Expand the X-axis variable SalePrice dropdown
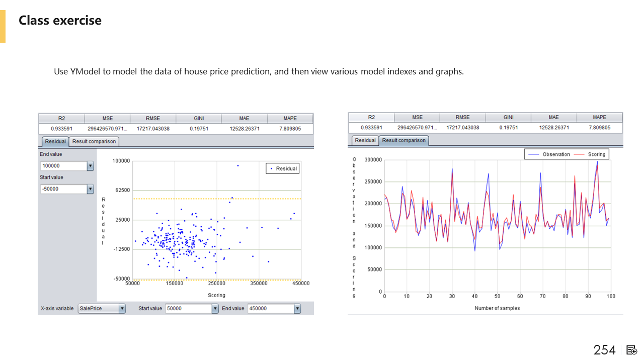This screenshot has height=362, width=644. click(x=122, y=309)
